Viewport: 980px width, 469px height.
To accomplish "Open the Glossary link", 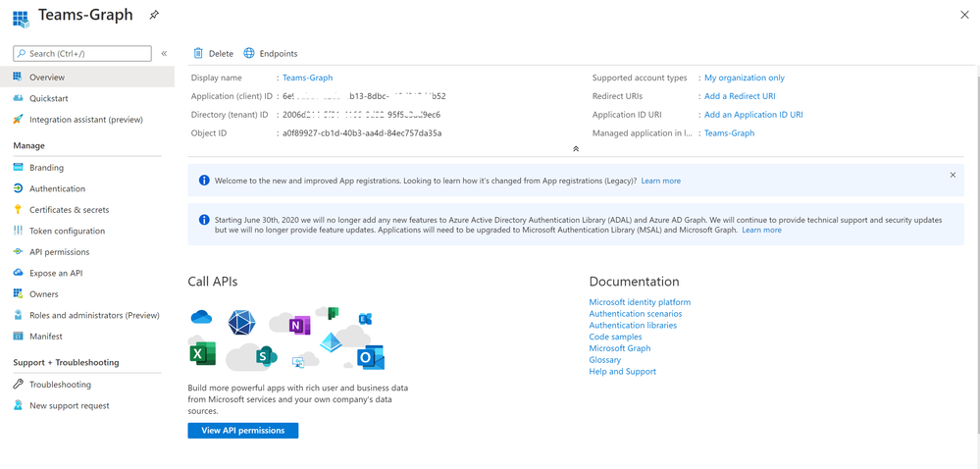I will pyautogui.click(x=605, y=360).
